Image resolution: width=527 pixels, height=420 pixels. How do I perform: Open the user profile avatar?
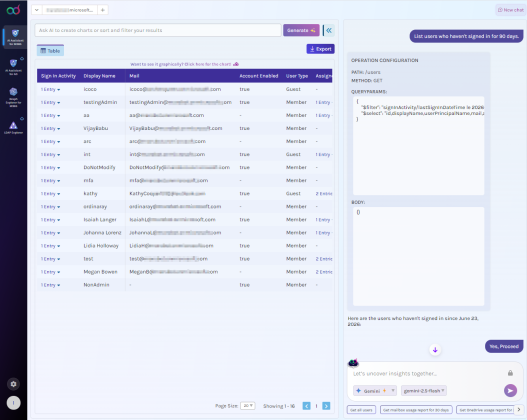tap(13, 403)
